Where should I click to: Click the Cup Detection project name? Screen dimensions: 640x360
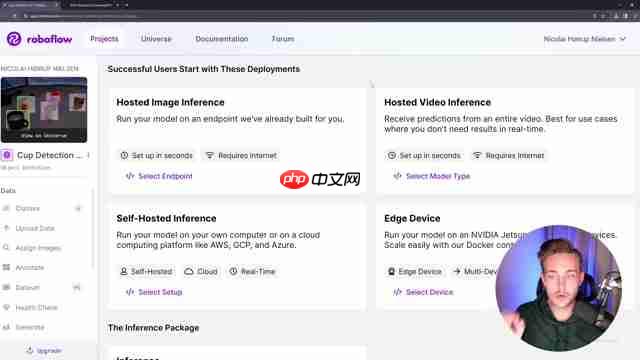pyautogui.click(x=49, y=156)
